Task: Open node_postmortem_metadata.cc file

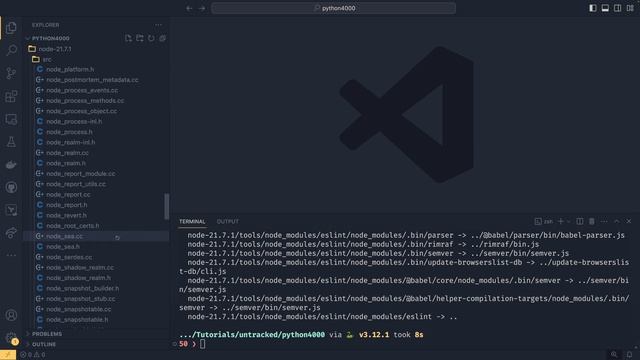Action: click(x=92, y=80)
